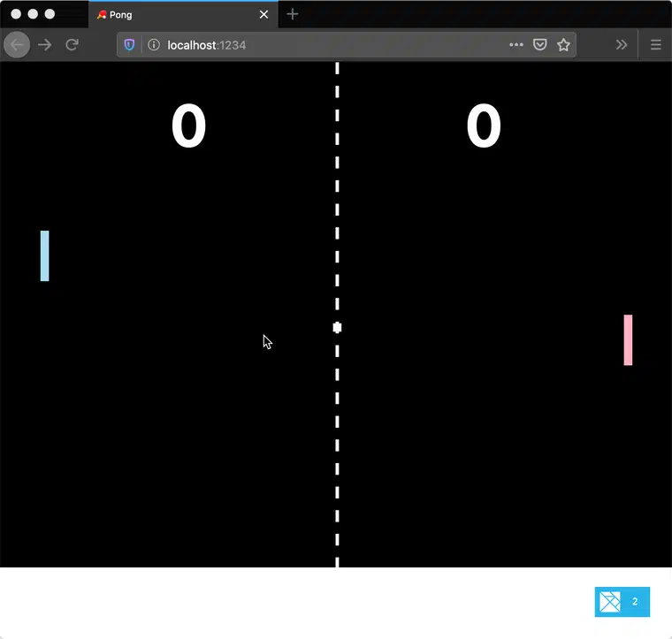This screenshot has width=672, height=639.
Task: Save the page to Pocket
Action: [540, 45]
